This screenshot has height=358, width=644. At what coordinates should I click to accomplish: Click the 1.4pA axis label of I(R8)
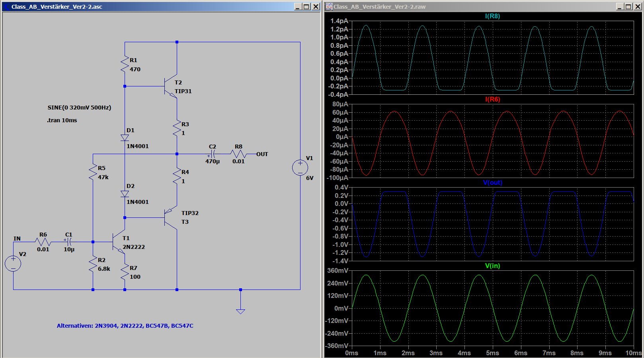click(339, 21)
